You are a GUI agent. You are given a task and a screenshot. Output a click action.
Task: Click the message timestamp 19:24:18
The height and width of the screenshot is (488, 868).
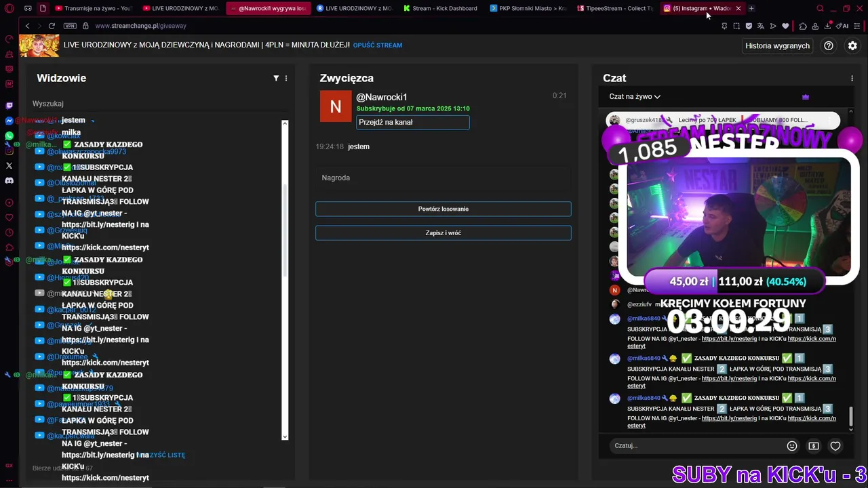click(330, 146)
